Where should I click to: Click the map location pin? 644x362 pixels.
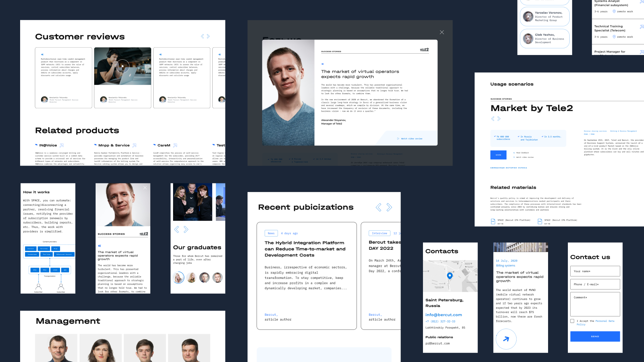pyautogui.click(x=450, y=276)
